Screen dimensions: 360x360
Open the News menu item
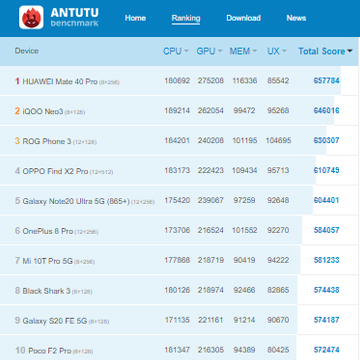pos(296,18)
